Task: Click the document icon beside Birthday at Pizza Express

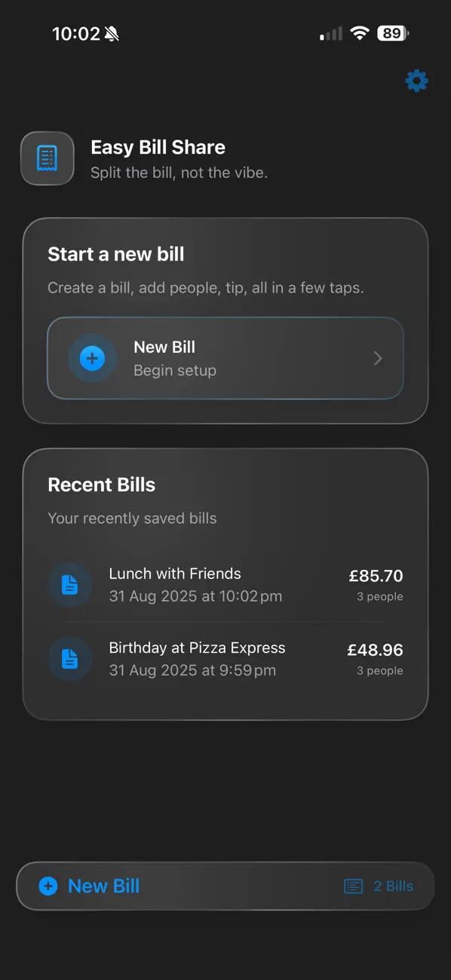Action: coord(69,659)
